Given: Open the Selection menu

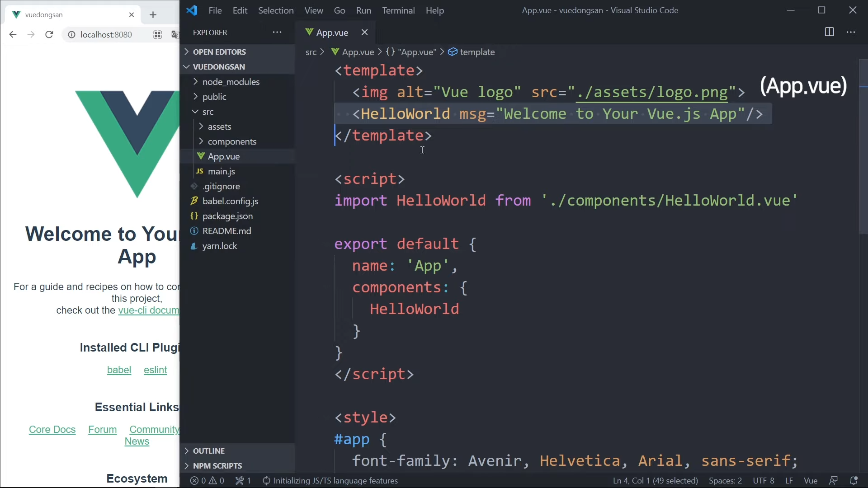Looking at the screenshot, I should click(x=275, y=10).
